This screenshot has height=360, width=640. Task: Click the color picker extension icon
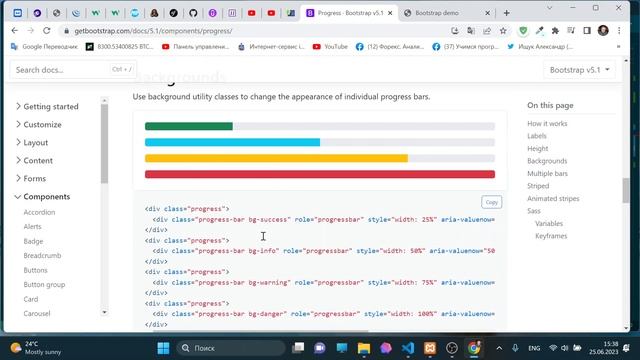pyautogui.click(x=539, y=31)
